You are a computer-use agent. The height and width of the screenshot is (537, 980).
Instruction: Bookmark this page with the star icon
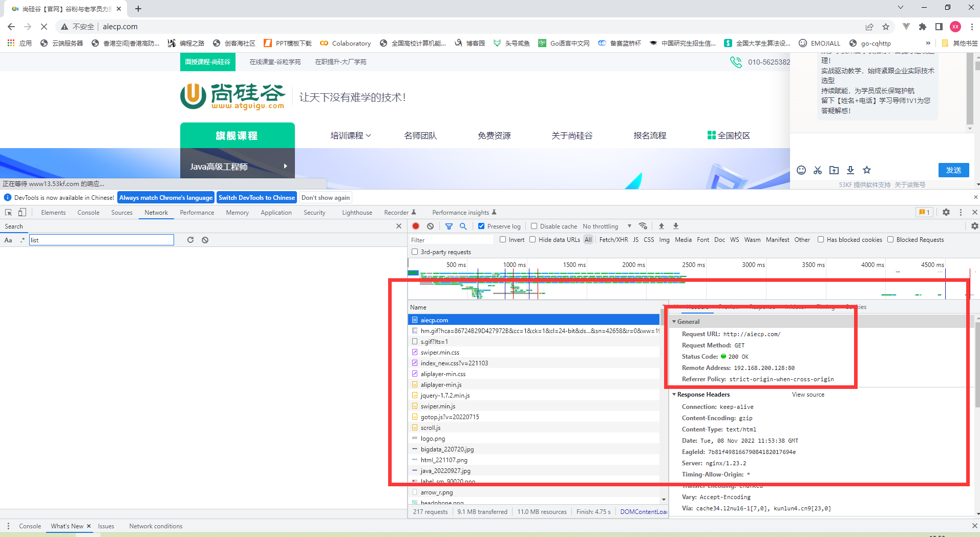886,27
